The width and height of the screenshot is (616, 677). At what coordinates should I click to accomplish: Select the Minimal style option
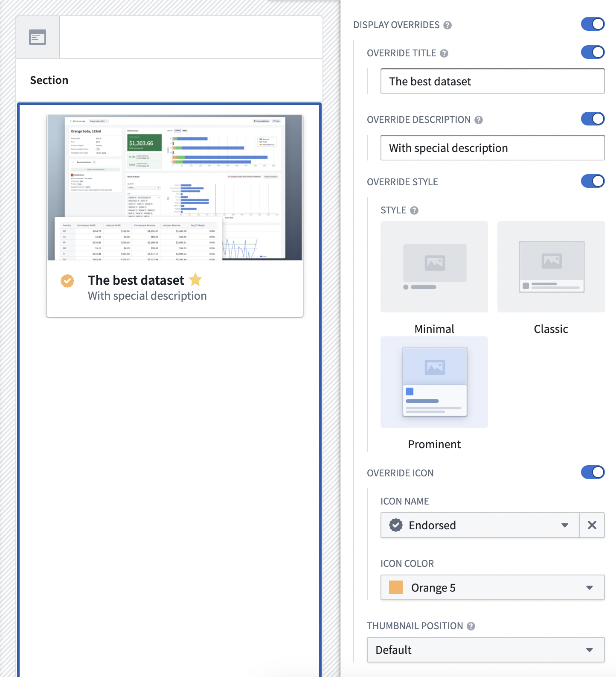pos(434,278)
